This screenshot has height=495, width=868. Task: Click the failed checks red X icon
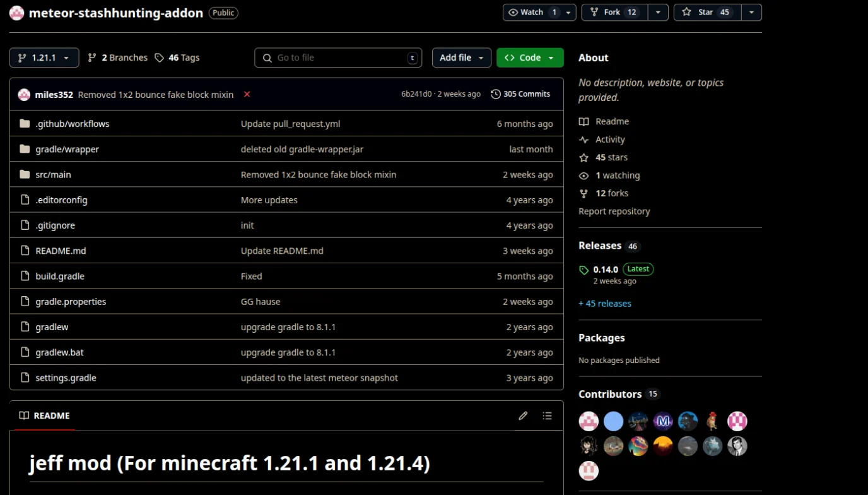point(247,94)
